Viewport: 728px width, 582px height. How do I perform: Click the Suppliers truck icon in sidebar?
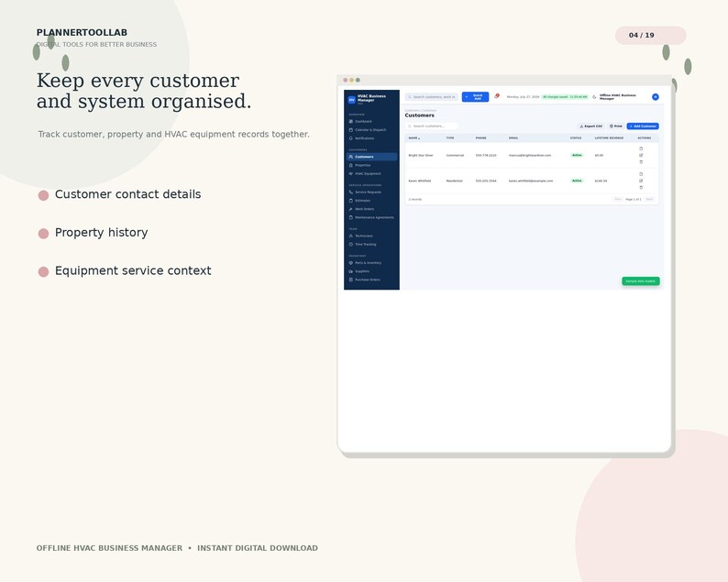[350, 271]
